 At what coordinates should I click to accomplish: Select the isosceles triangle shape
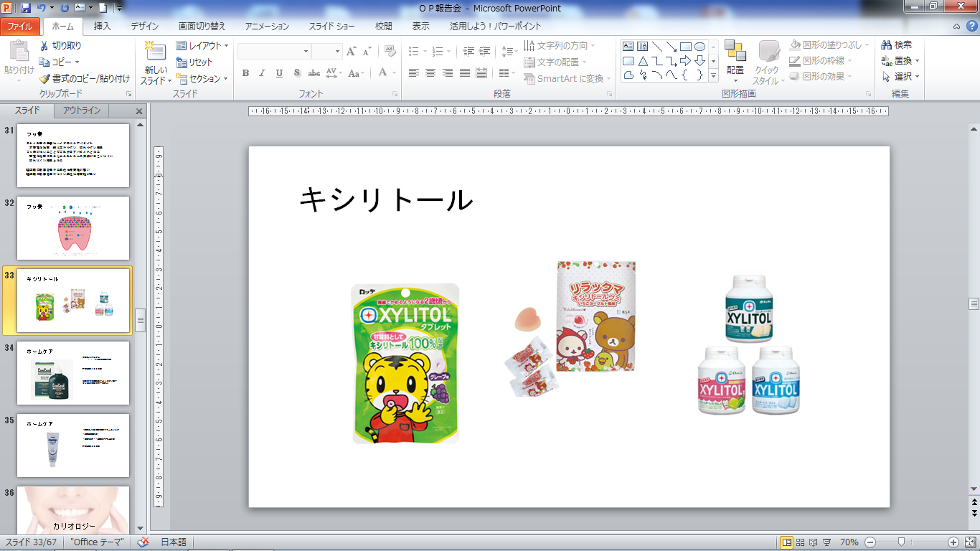point(643,61)
